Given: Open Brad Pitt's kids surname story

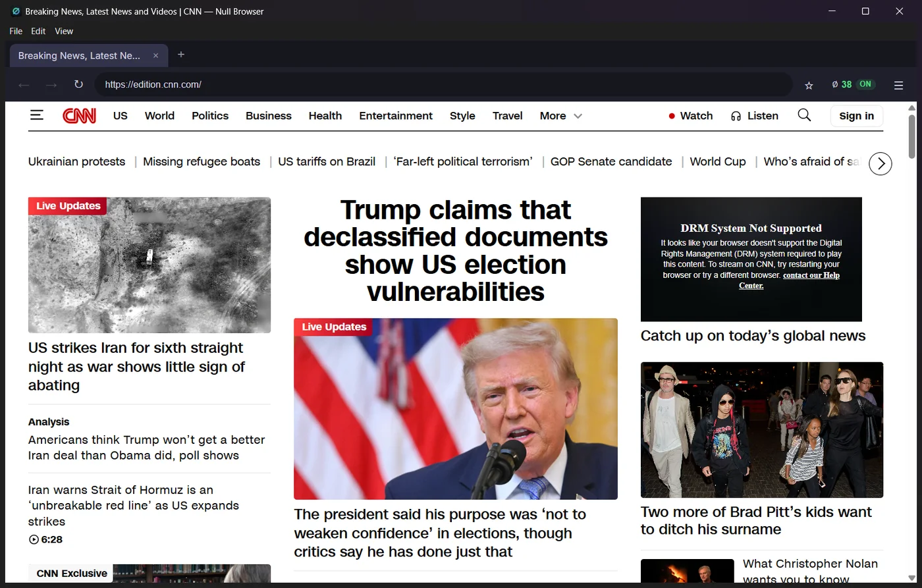Looking at the screenshot, I should pyautogui.click(x=756, y=521).
